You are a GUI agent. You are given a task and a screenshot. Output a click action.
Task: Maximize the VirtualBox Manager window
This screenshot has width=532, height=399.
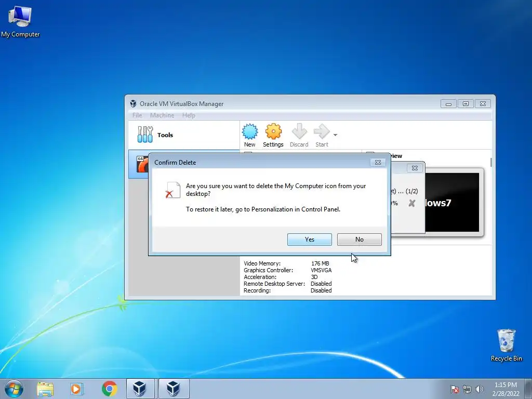(465, 104)
